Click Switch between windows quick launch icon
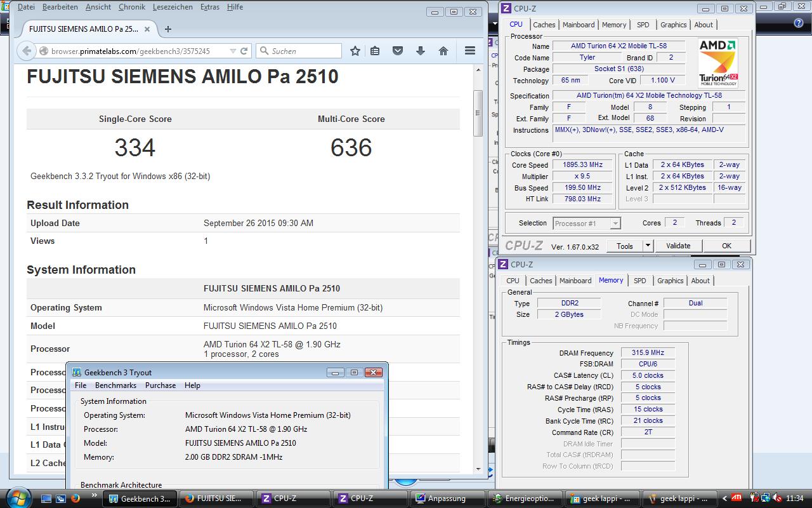Screen dimensions: 812x508 (x=61, y=498)
